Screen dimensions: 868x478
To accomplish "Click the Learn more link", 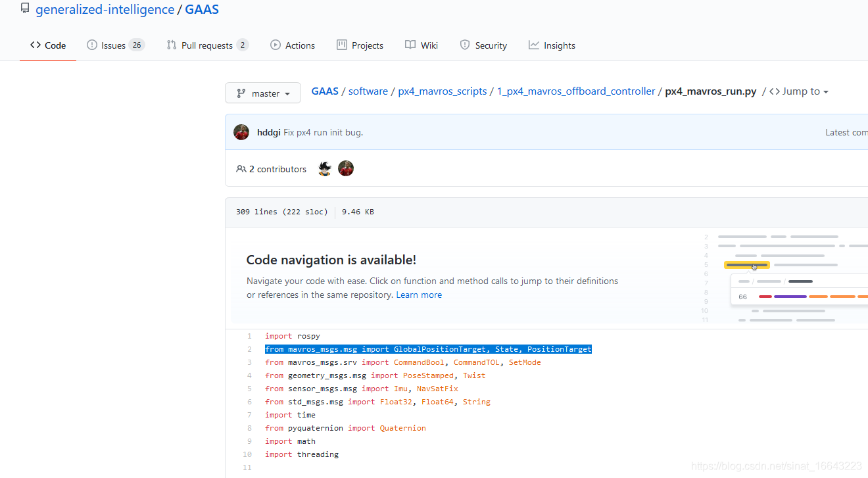I will (419, 295).
